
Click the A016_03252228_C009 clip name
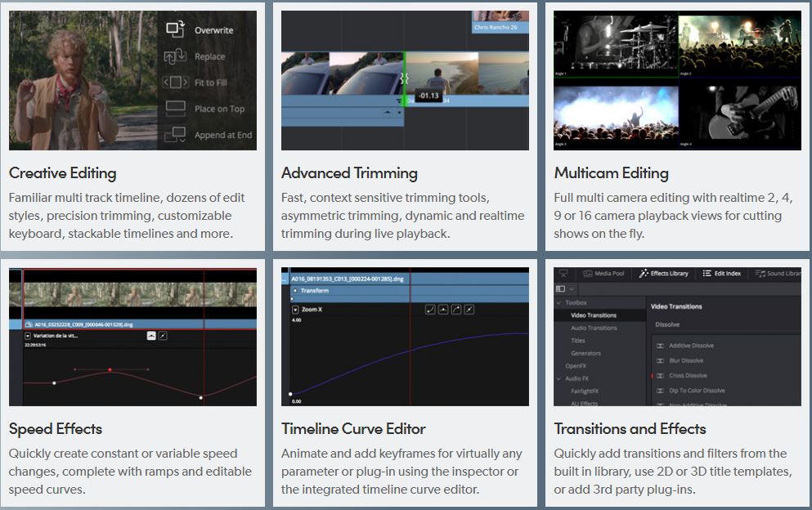coord(84,324)
